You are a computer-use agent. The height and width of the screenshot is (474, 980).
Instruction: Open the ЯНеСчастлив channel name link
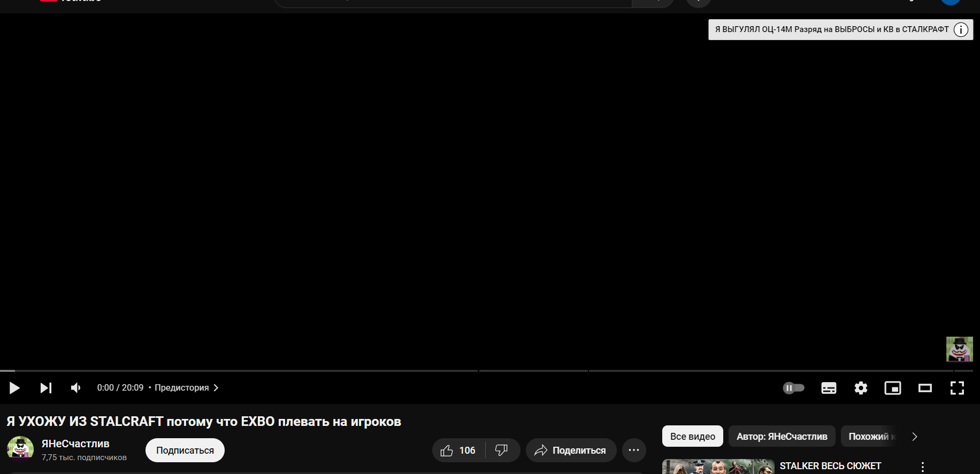tap(75, 444)
